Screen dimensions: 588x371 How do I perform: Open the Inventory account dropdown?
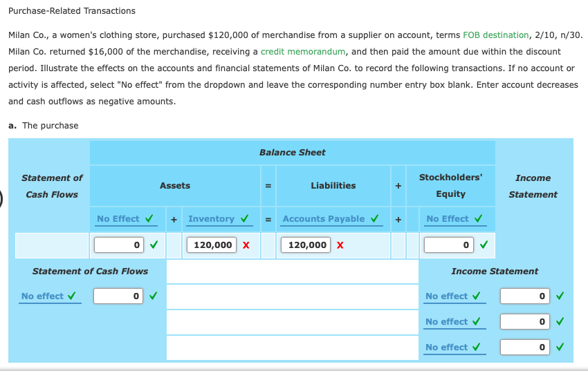click(x=219, y=219)
